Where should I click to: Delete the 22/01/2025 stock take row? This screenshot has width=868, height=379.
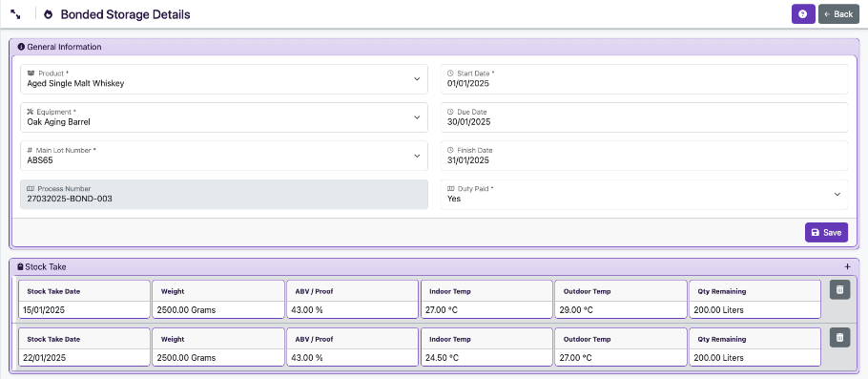pyautogui.click(x=839, y=337)
